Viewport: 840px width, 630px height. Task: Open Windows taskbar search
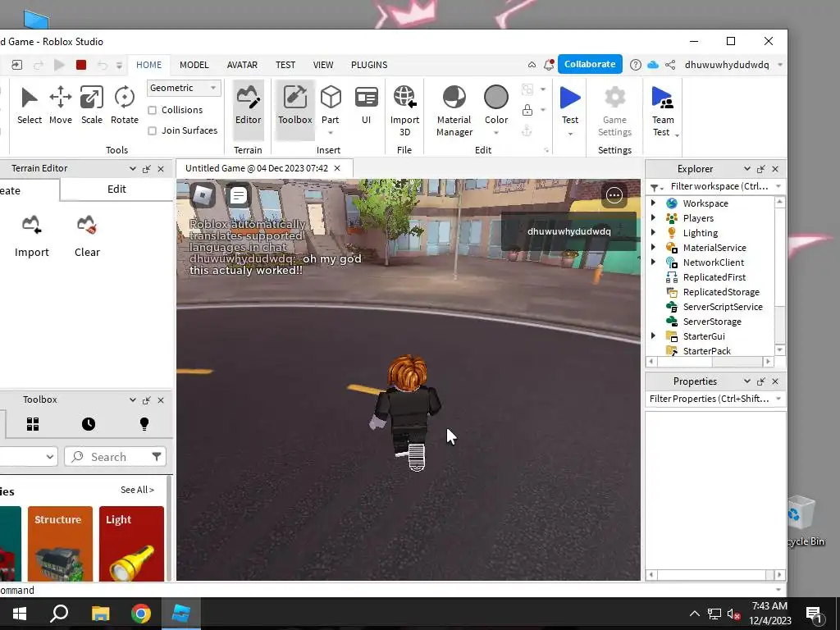tap(59, 614)
